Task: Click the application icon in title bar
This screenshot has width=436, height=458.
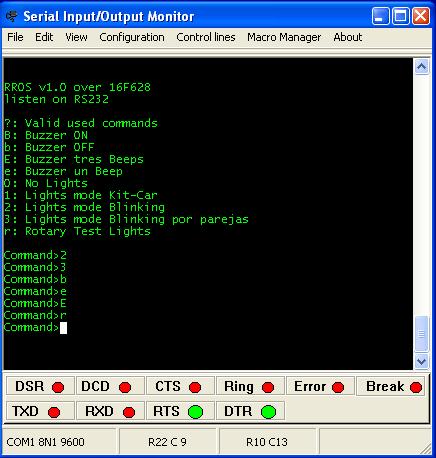Action: click(x=12, y=16)
